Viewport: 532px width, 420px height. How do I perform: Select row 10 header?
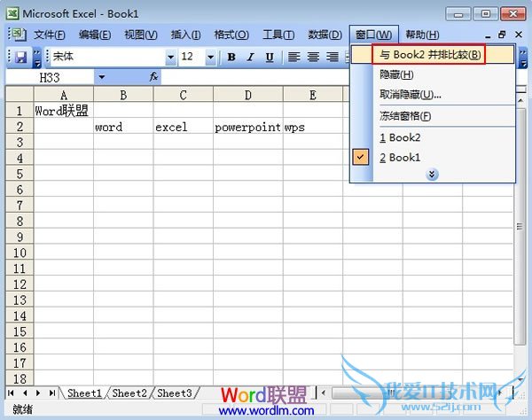(x=20, y=253)
